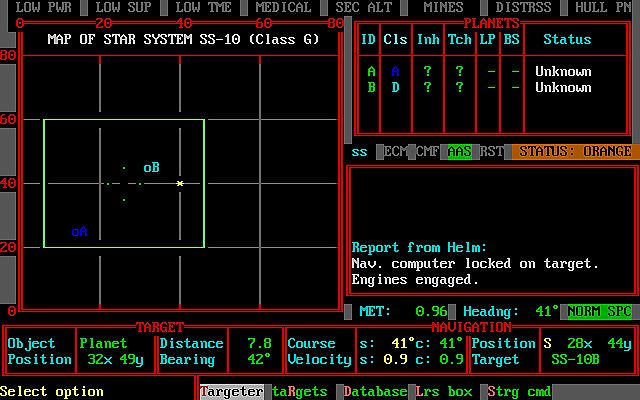Click planet row B in Planets table
This screenshot has width=640, height=400.
[x=491, y=87]
